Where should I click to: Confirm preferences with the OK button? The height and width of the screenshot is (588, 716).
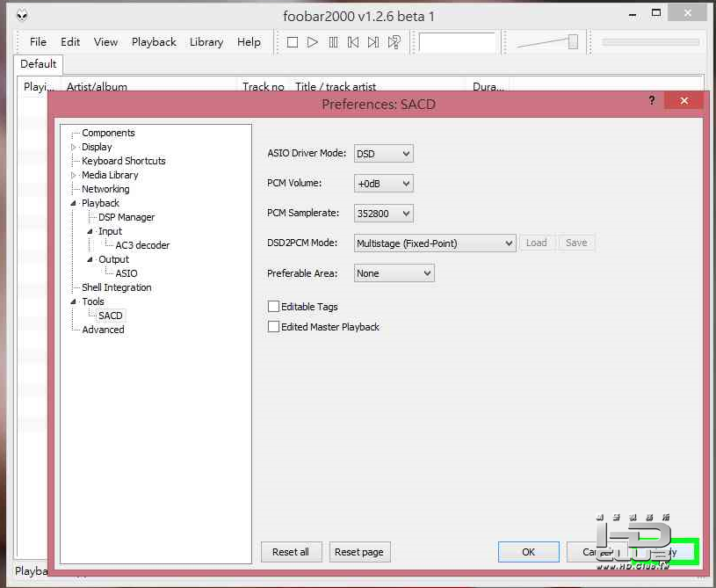[x=528, y=552]
